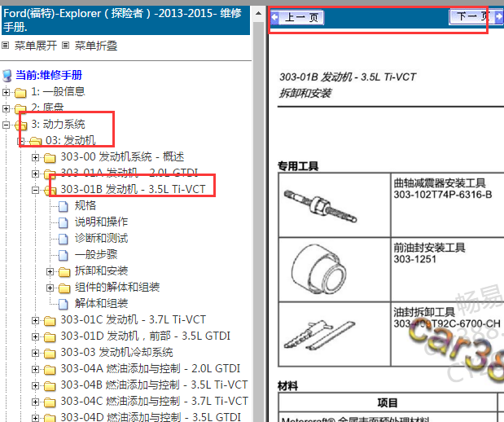Image resolution: width=504 pixels, height=422 pixels.
Task: Click document icon next to 解体和组装
Action: (64, 304)
